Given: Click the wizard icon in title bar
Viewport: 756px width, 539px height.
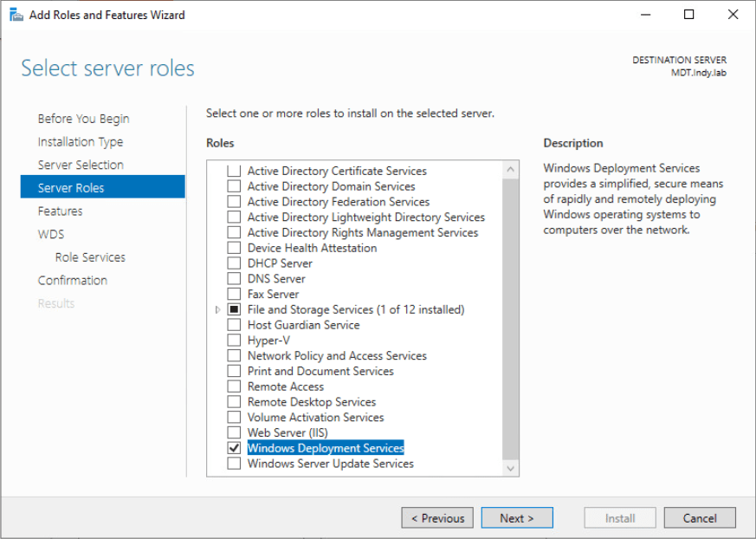Looking at the screenshot, I should tap(16, 15).
